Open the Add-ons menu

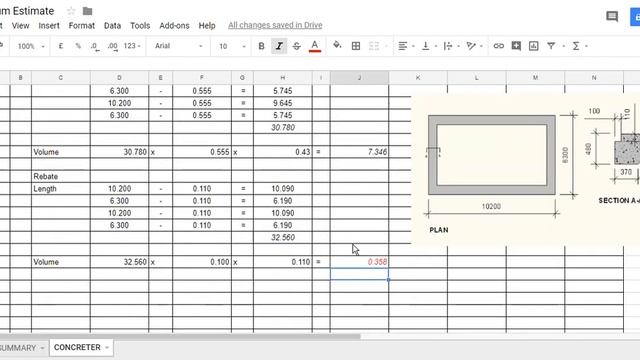[174, 25]
